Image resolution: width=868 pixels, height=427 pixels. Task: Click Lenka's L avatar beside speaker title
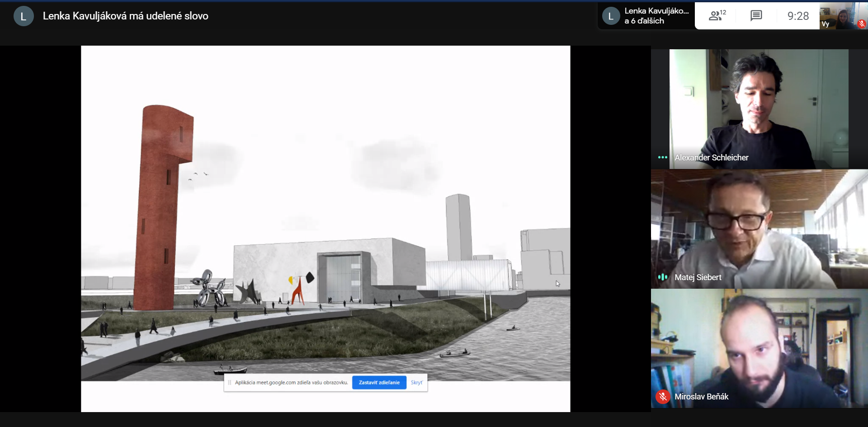point(24,16)
